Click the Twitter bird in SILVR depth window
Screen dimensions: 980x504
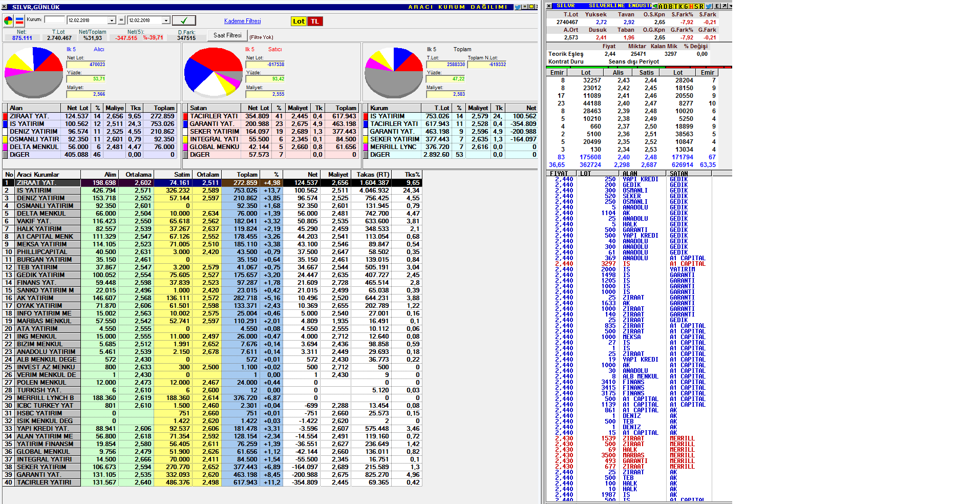(709, 6)
